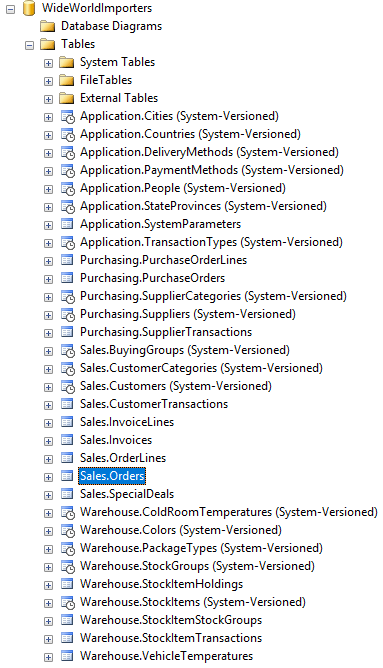Expand the FileTables folder
Screen dimensions: 383x668
pyautogui.click(x=49, y=81)
